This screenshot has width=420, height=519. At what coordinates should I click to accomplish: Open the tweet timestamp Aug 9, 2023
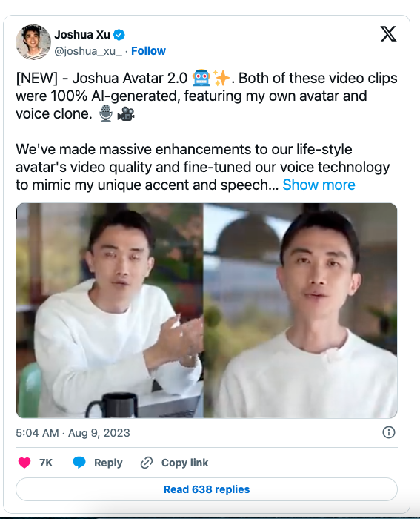(73, 432)
